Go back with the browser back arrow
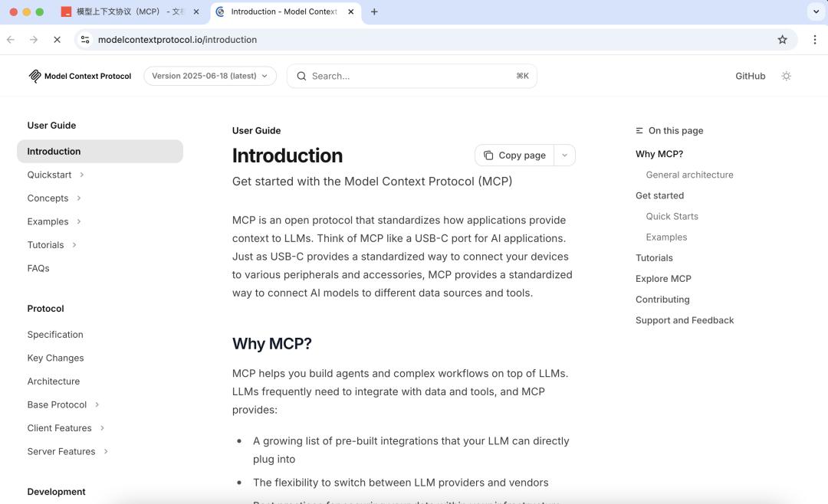 (11, 40)
